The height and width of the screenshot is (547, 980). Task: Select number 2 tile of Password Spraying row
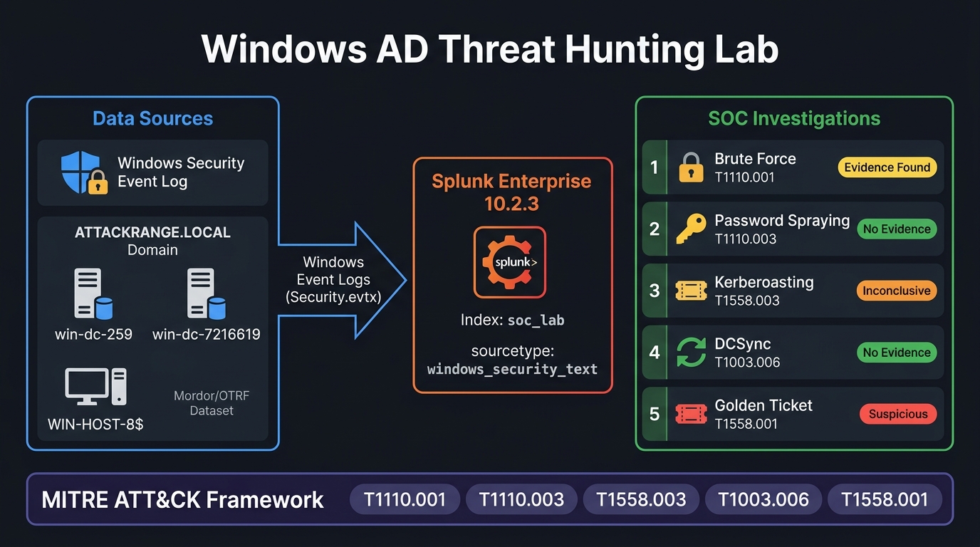pos(655,229)
